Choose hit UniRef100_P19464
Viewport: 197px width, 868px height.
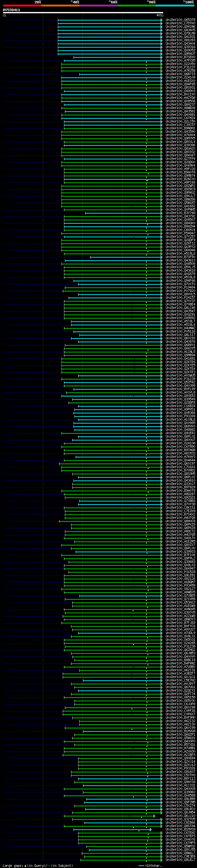[x=180, y=287]
